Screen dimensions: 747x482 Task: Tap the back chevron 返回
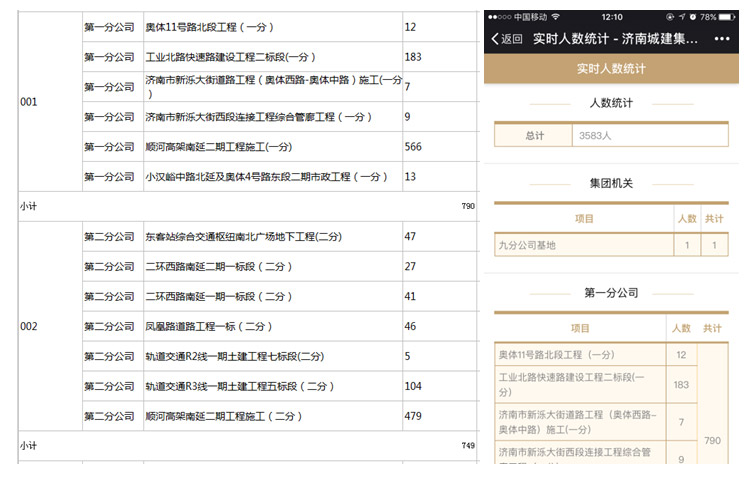pyautogui.click(x=506, y=39)
